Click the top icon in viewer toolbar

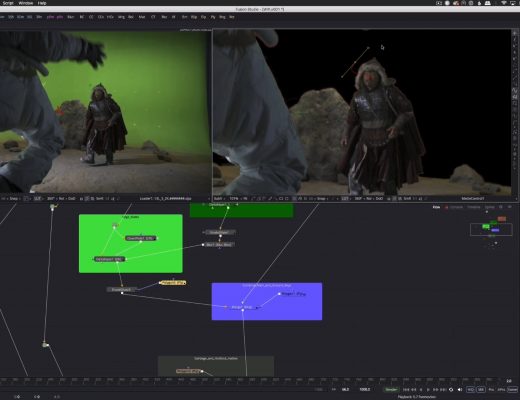coord(515,33)
